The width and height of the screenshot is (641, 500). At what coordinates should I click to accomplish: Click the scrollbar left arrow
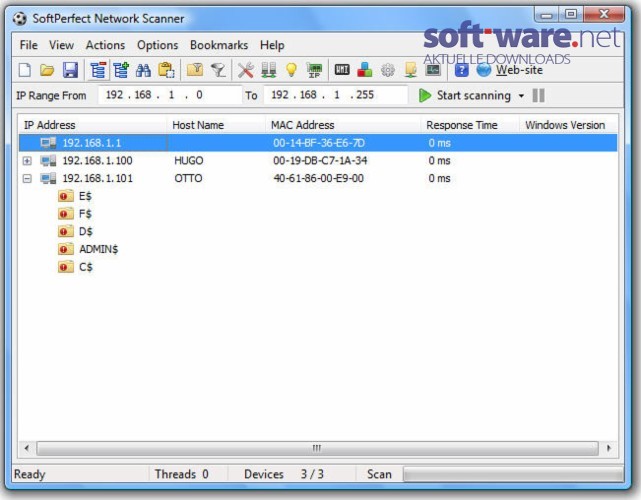pyautogui.click(x=27, y=448)
